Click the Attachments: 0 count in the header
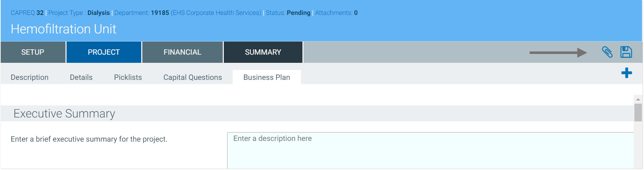The image size is (644, 170). pyautogui.click(x=336, y=13)
